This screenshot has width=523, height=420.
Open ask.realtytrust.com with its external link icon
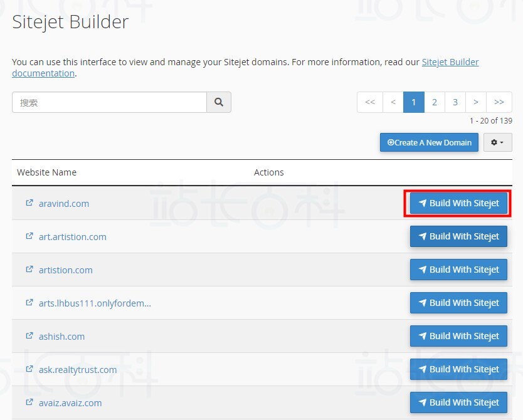[29, 369]
